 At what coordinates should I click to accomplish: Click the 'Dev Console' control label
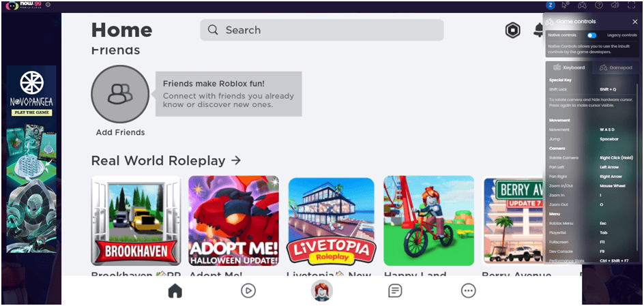click(x=561, y=251)
